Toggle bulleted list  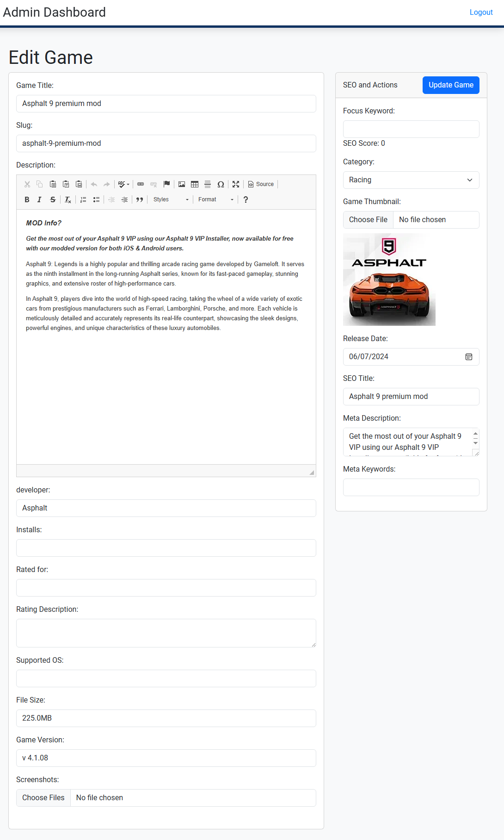[x=96, y=199]
